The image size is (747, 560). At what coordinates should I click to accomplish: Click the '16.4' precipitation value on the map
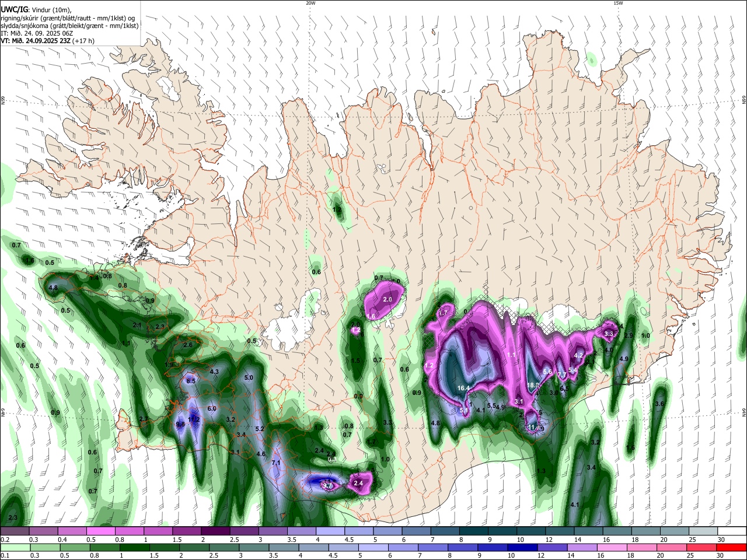tap(464, 388)
